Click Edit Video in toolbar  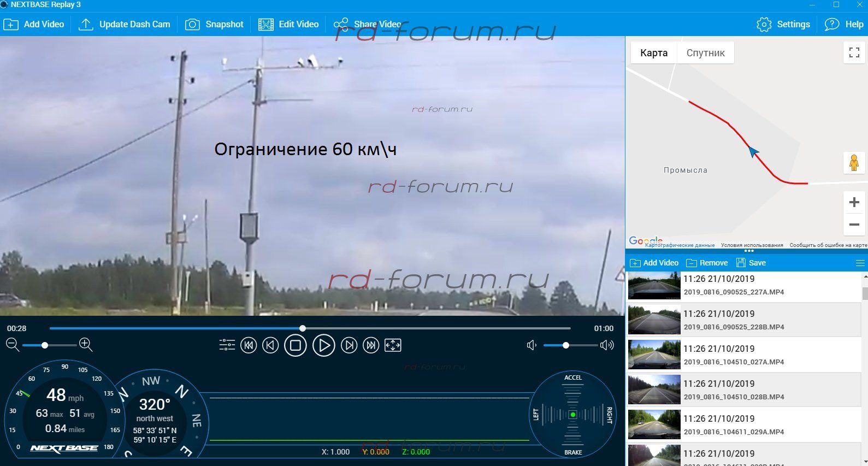pyautogui.click(x=288, y=25)
